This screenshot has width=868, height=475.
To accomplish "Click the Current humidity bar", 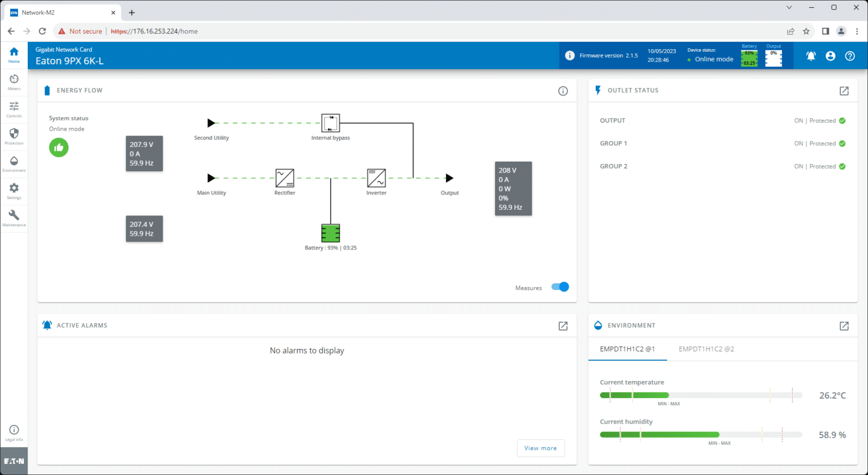I will (701, 435).
